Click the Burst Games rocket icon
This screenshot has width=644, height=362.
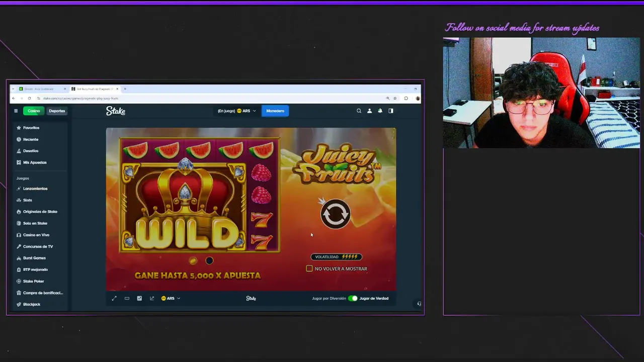click(19, 258)
